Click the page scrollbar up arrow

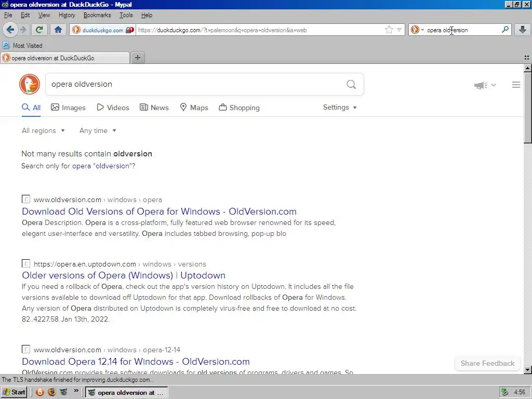pyautogui.click(x=528, y=68)
